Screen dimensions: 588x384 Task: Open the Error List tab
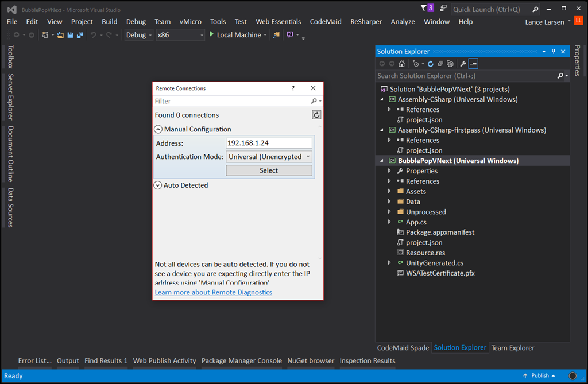click(35, 360)
